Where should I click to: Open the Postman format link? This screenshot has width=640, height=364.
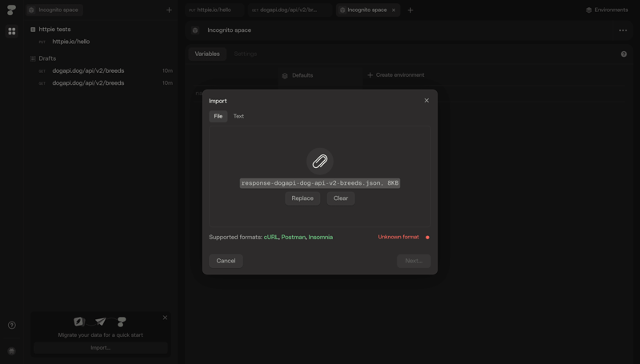click(x=293, y=237)
